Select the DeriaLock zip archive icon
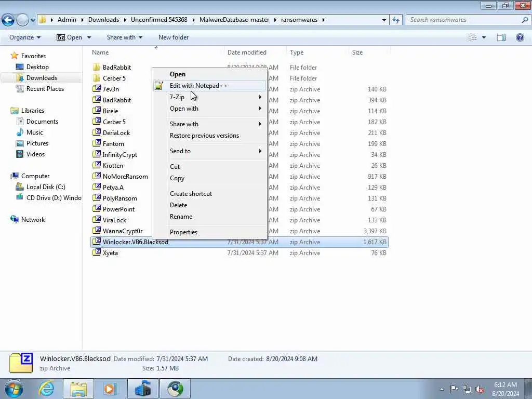The width and height of the screenshot is (532, 399). pos(97,132)
